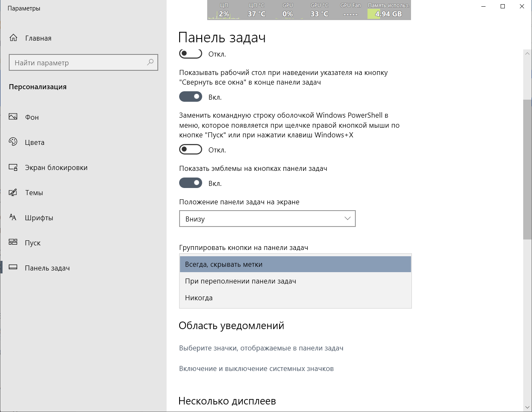Click the down arrow of the vertical scrollbar
The image size is (532, 412).
(x=527, y=407)
